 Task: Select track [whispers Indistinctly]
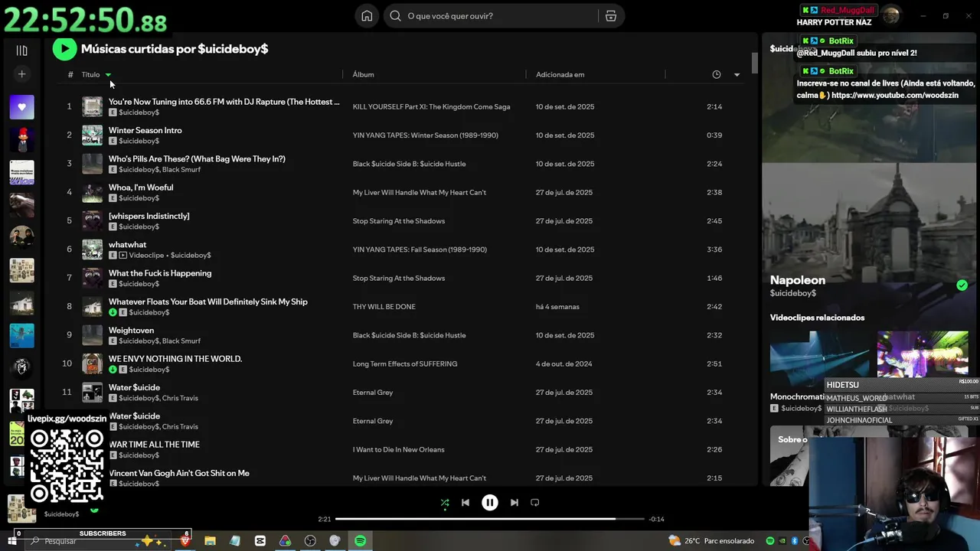coord(149,216)
